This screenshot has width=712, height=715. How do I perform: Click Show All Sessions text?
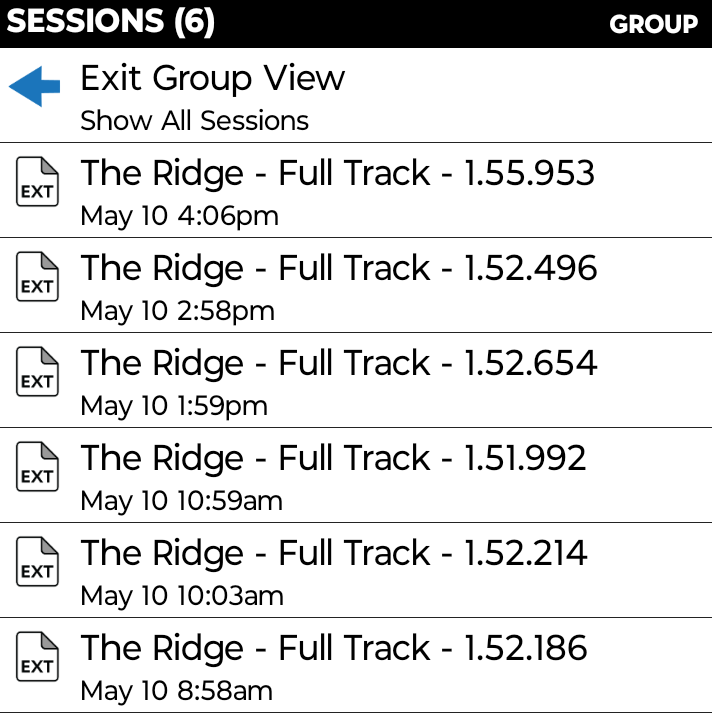tap(195, 121)
